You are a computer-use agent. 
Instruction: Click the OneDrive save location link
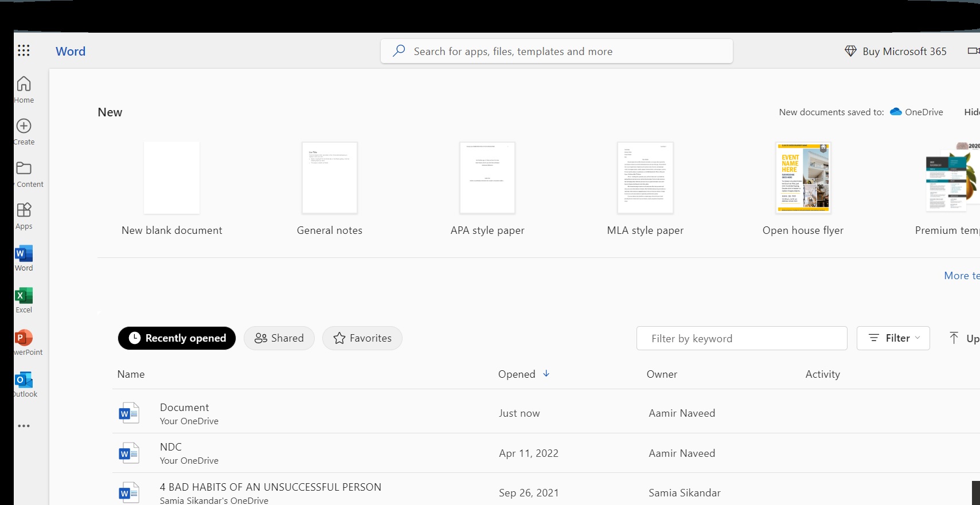click(916, 112)
